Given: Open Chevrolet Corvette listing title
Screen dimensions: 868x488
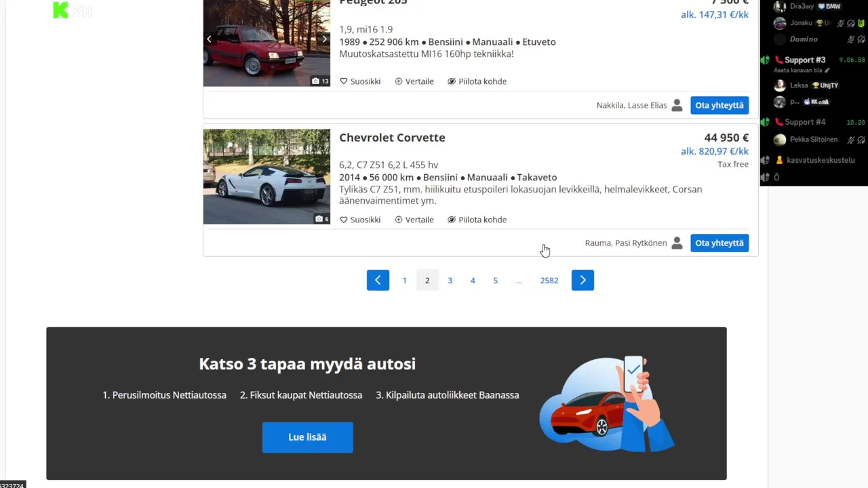Looking at the screenshot, I should point(392,138).
